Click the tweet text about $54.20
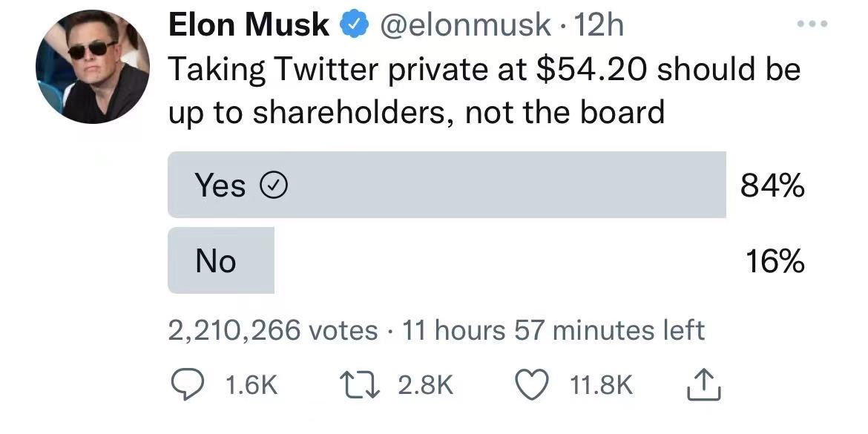This screenshot has height=434, width=868. click(x=484, y=91)
